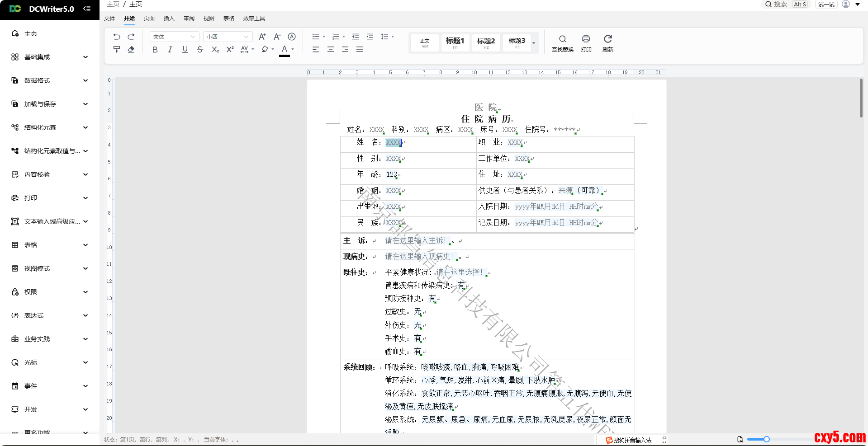The image size is (868, 446).
Task: Click the Eraser clear formatting icon
Action: [131, 49]
